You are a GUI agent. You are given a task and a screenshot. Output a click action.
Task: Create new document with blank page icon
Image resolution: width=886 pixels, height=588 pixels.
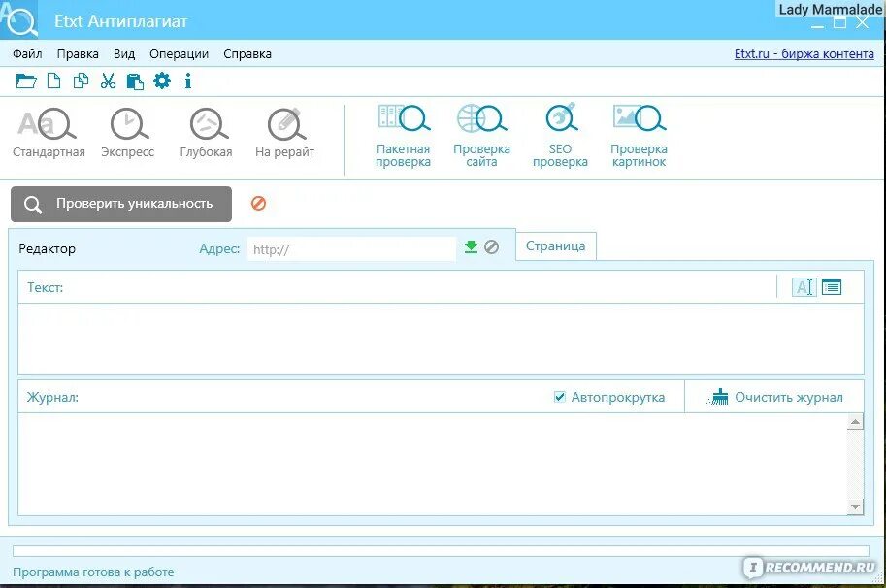[x=53, y=81]
